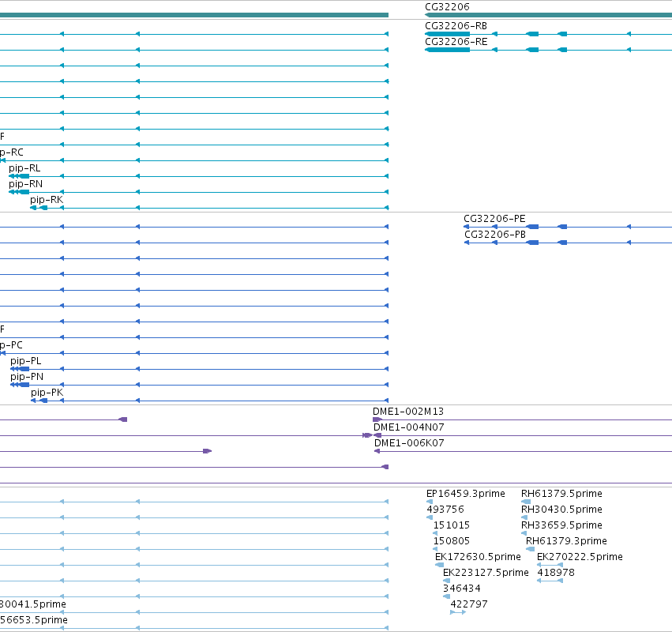Click the EK270222.5prime EST label
This screenshot has height=632, width=672.
(580, 557)
